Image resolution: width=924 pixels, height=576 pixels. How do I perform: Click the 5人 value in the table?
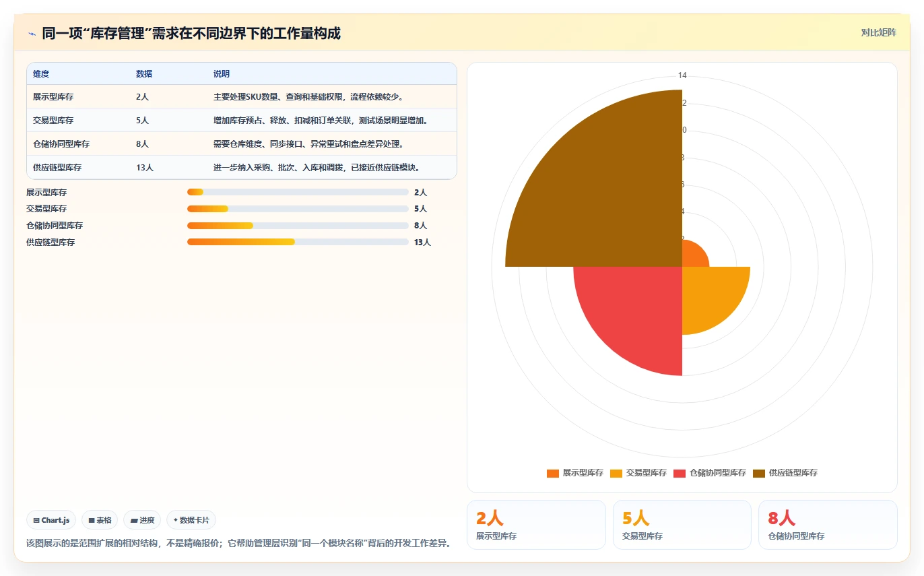pyautogui.click(x=142, y=121)
